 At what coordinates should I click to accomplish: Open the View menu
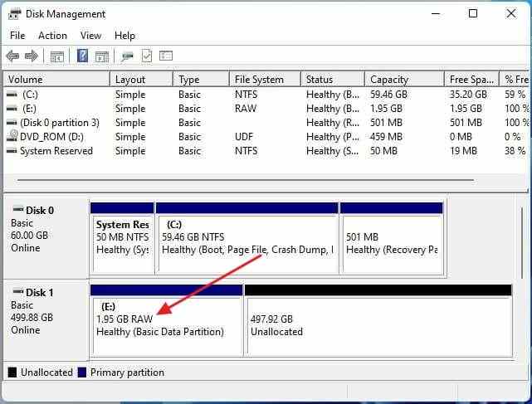pyautogui.click(x=90, y=36)
